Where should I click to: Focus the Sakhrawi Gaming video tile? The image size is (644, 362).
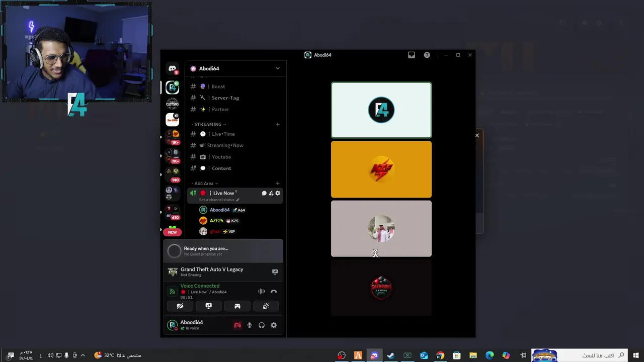(x=381, y=288)
